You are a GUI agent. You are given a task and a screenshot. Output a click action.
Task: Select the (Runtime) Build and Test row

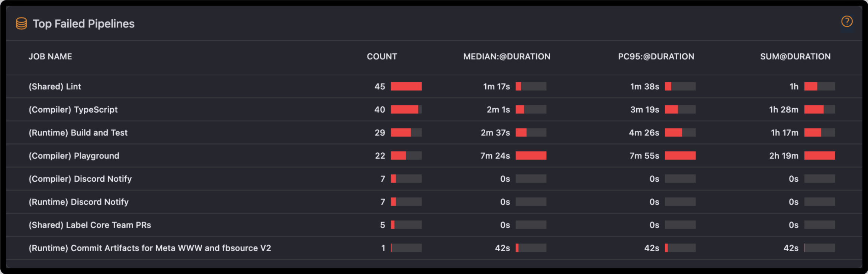click(78, 133)
